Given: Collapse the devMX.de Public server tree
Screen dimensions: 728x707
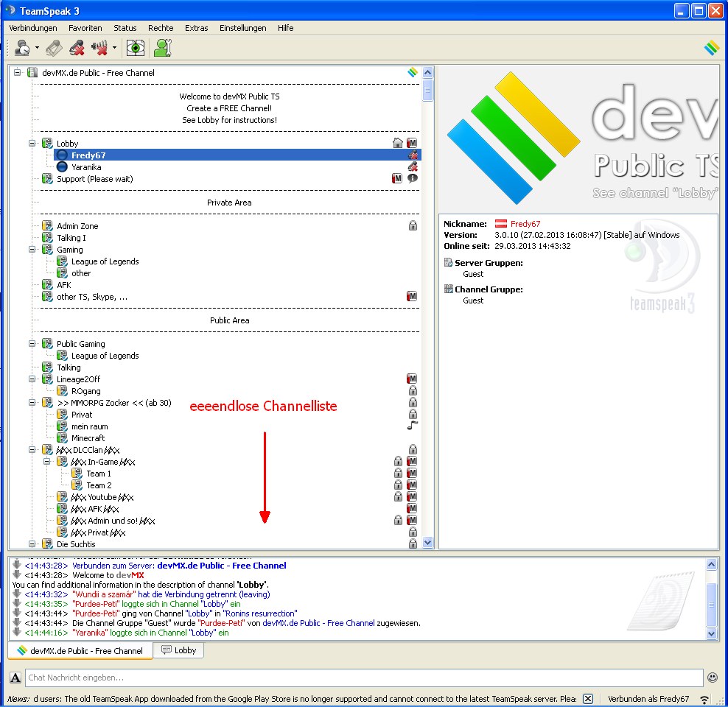Looking at the screenshot, I should click(x=17, y=72).
